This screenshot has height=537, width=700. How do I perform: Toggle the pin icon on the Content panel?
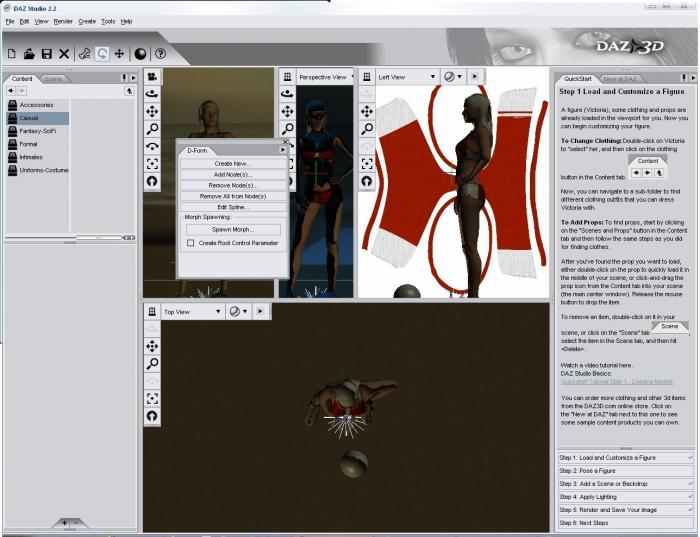click(125, 78)
